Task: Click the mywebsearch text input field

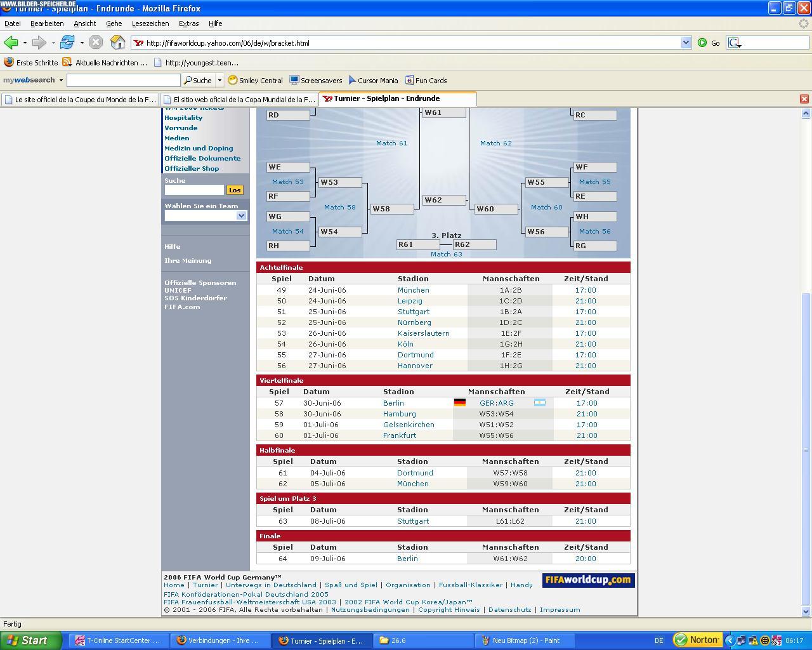Action: pos(123,81)
